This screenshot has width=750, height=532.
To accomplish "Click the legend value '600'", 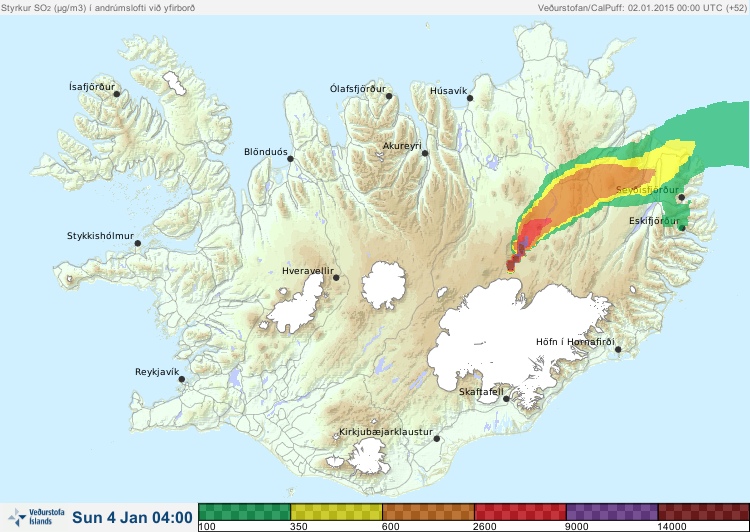I will 391,527.
